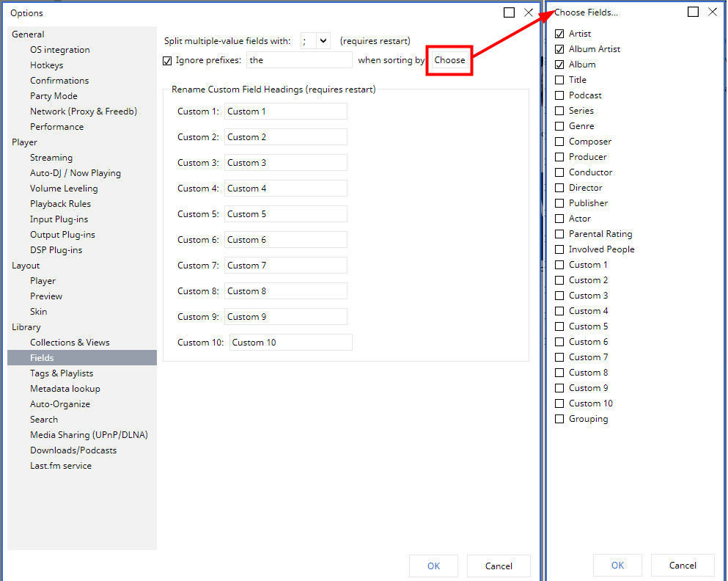
Task: Go to the DSP Plug-ins settings
Action: click(x=56, y=250)
